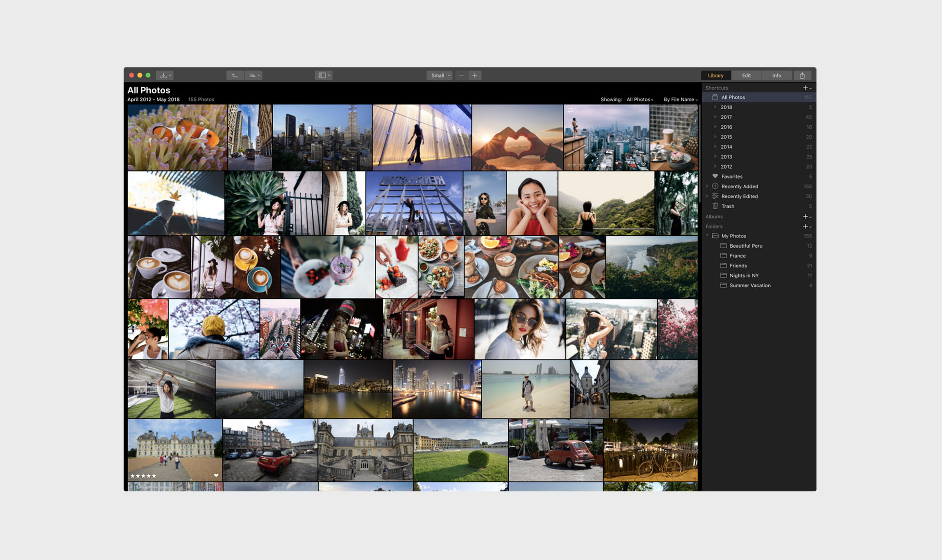Open the Trash shortcut

point(727,206)
